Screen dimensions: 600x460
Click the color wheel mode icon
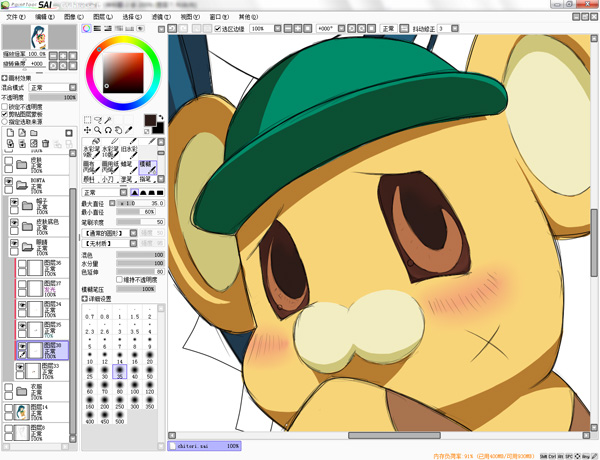pos(88,29)
